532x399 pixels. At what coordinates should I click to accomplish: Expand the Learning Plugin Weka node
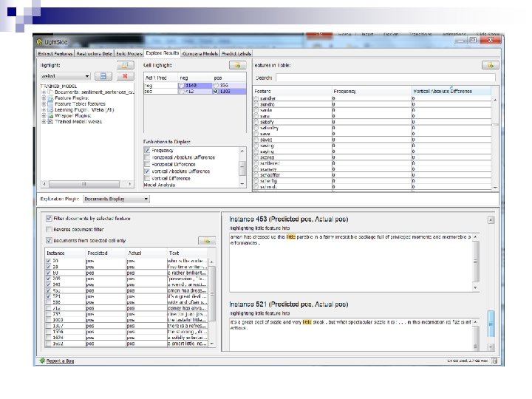click(44, 110)
